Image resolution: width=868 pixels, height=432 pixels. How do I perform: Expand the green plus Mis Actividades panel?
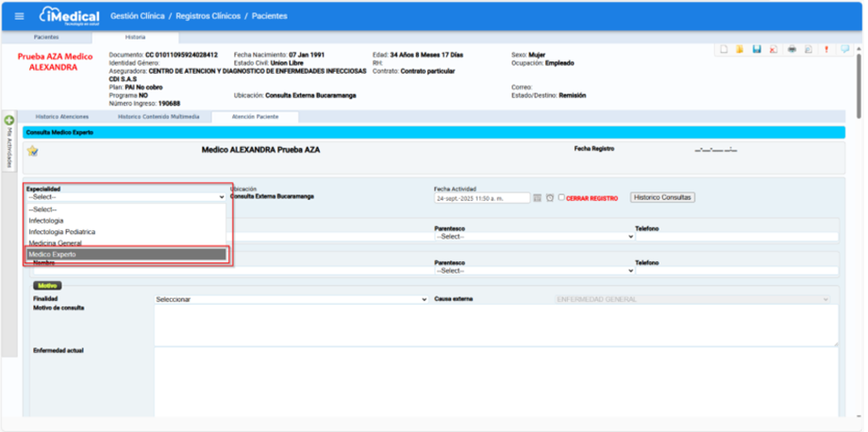(9, 121)
